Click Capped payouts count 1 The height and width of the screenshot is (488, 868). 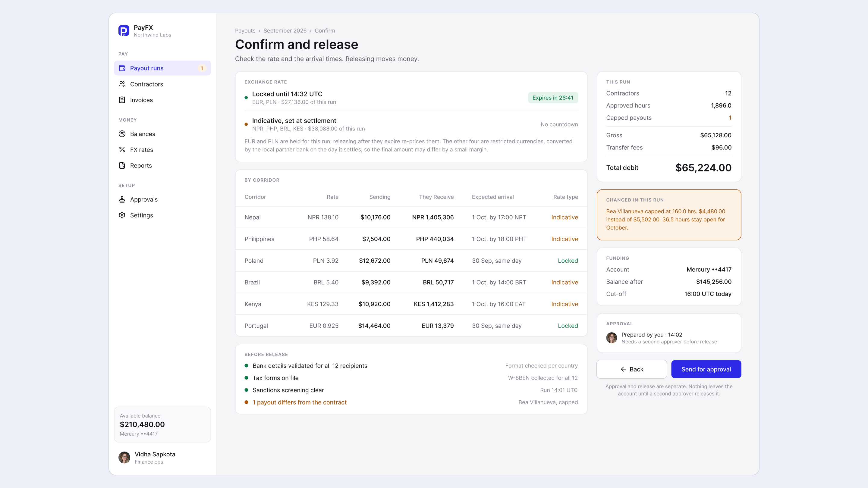(730, 118)
